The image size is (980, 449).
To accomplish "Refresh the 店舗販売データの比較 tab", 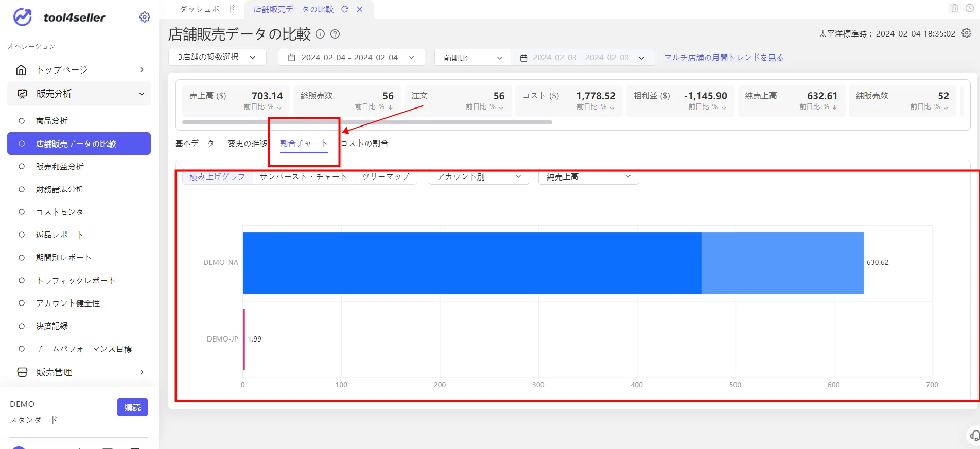I will (x=345, y=9).
